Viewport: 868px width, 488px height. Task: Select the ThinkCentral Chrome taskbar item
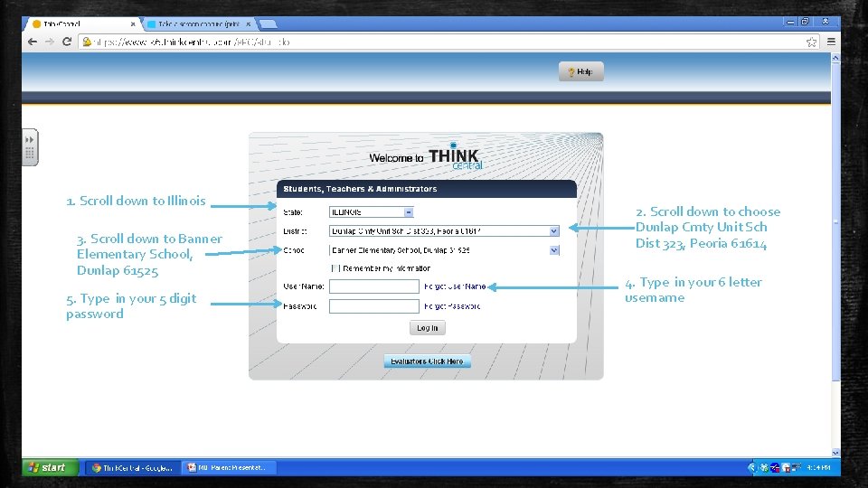click(133, 467)
